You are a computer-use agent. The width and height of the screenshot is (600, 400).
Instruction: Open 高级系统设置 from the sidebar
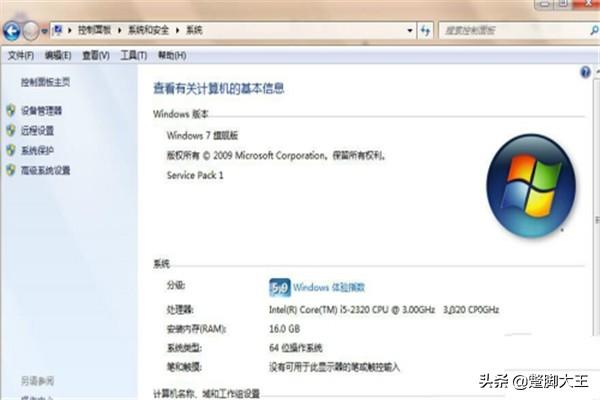point(45,171)
